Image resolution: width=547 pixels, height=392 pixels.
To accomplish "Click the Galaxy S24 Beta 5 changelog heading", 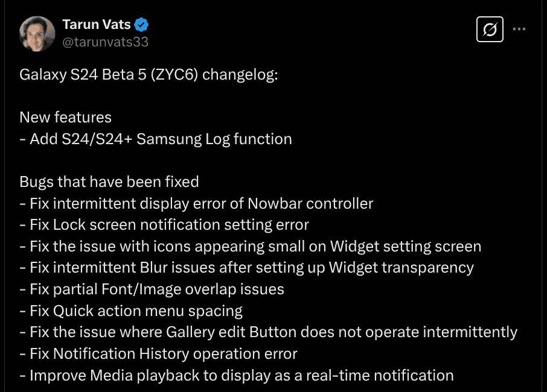I will (x=149, y=75).
